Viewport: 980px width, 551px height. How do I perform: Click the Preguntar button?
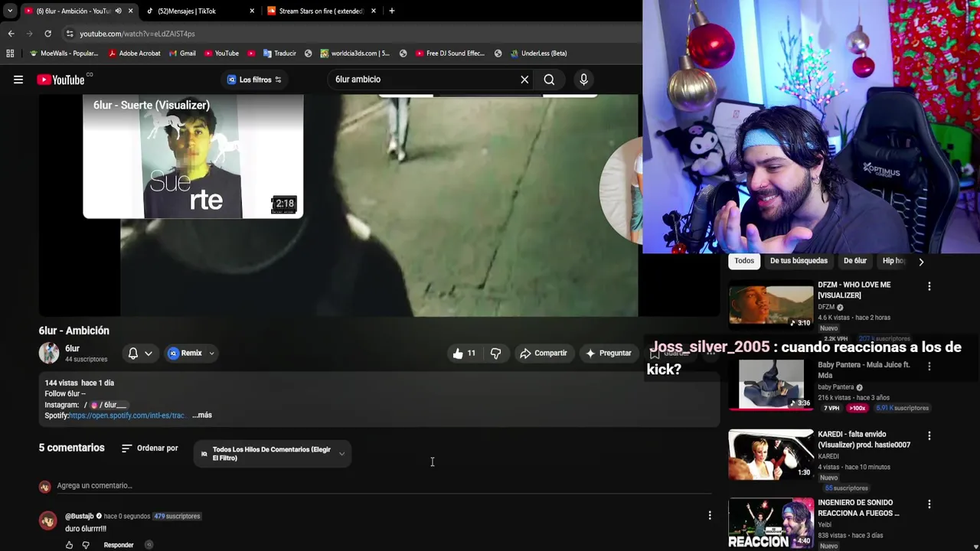[609, 353]
